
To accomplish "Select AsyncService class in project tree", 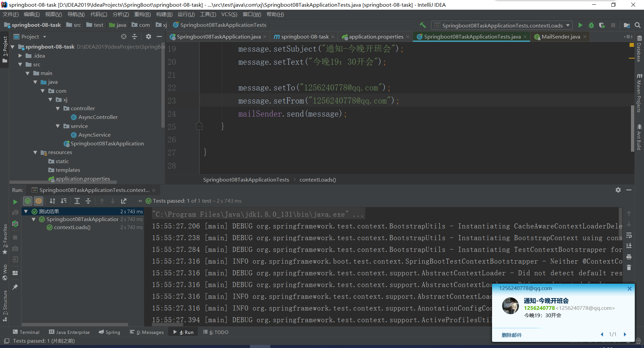I will click(94, 135).
